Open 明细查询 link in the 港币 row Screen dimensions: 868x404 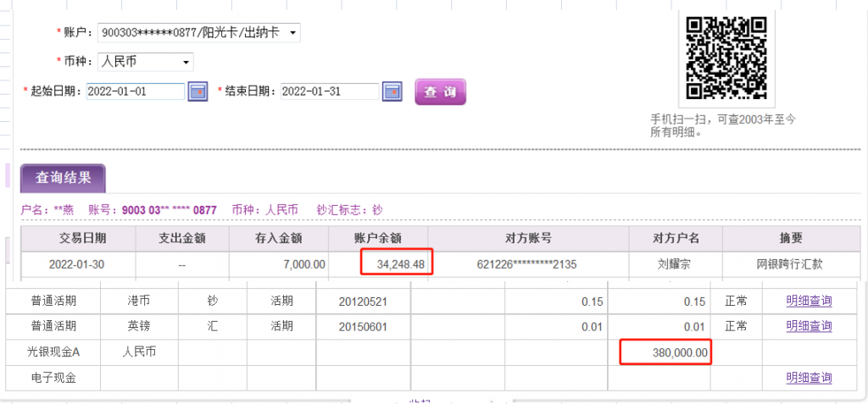point(809,301)
